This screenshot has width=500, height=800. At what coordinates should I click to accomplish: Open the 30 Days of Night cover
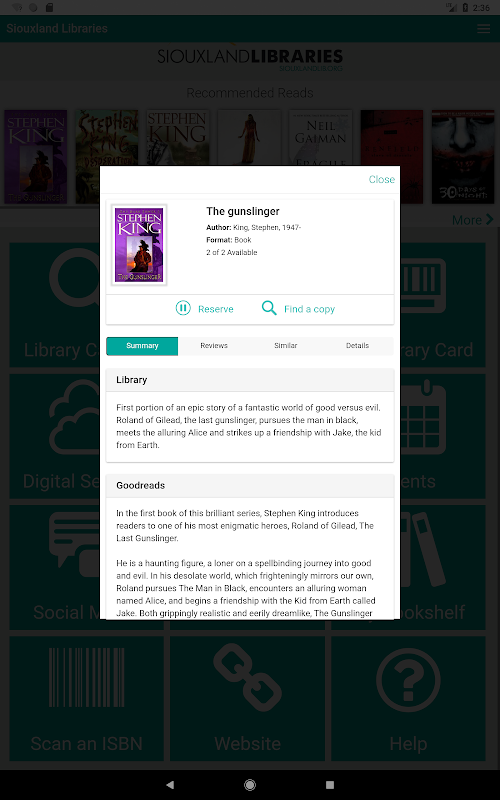point(463,157)
